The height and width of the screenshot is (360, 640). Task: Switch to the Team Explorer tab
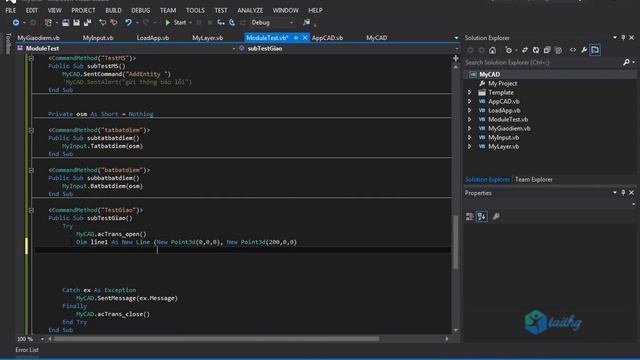tap(534, 180)
